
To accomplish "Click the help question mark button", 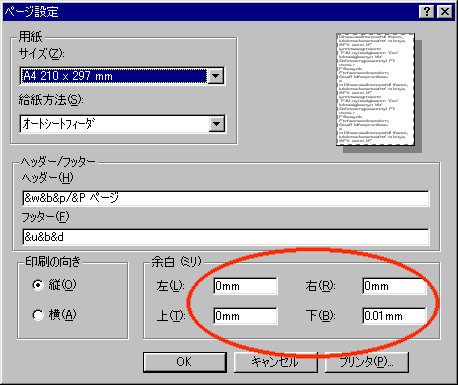I will pos(427,12).
